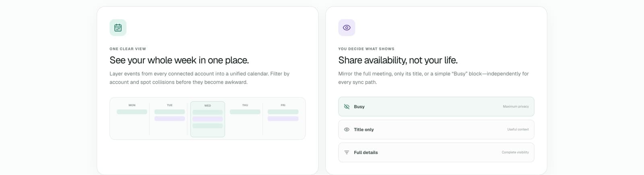Click the green event bar under MON
Screen dimensions: 644x175
[132, 112]
